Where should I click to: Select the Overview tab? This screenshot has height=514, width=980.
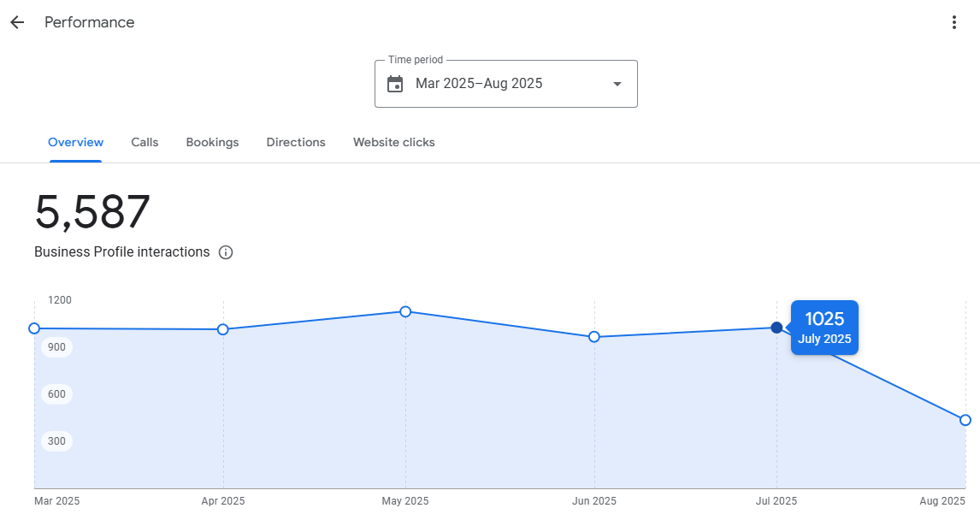[75, 142]
